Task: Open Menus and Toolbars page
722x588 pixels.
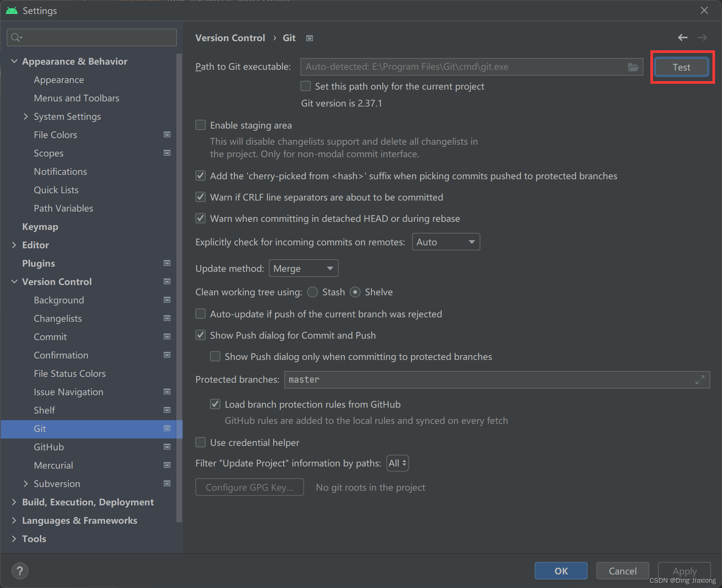Action: pos(76,98)
